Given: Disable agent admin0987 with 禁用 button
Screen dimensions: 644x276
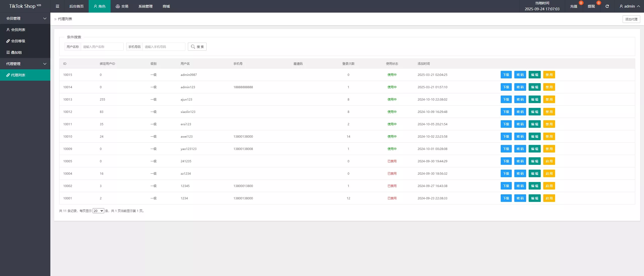Looking at the screenshot, I should coord(549,75).
